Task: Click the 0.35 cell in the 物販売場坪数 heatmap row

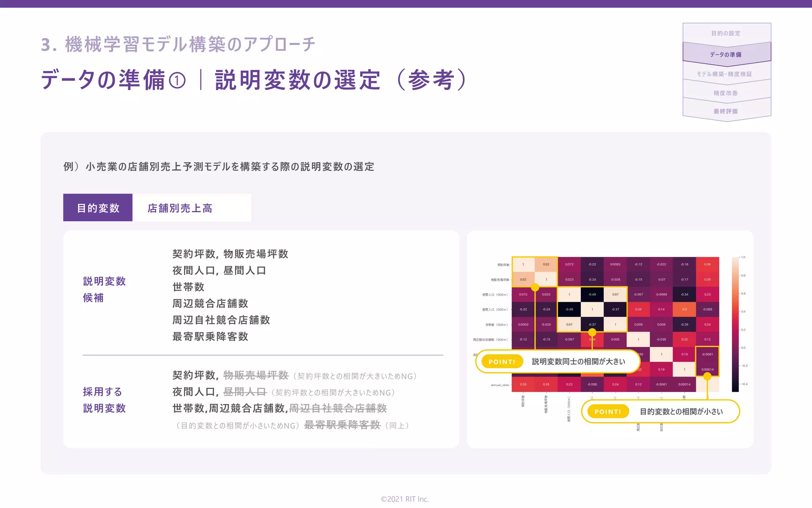Action: [x=707, y=279]
